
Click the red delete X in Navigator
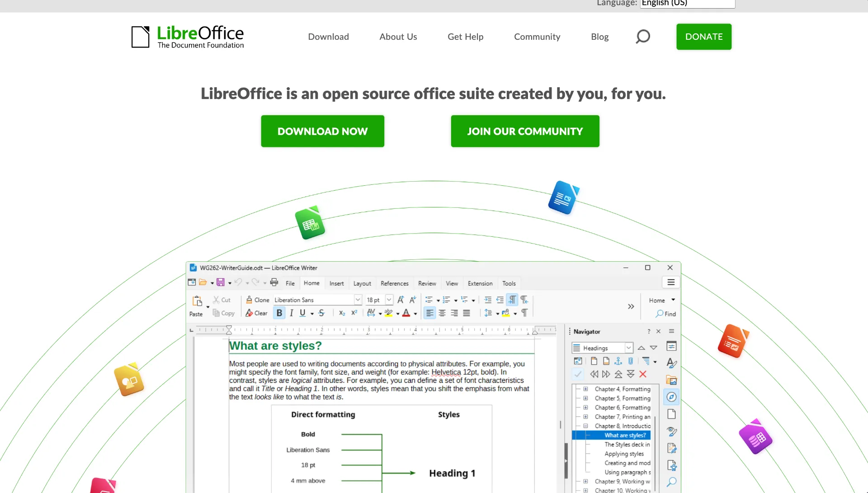643,374
